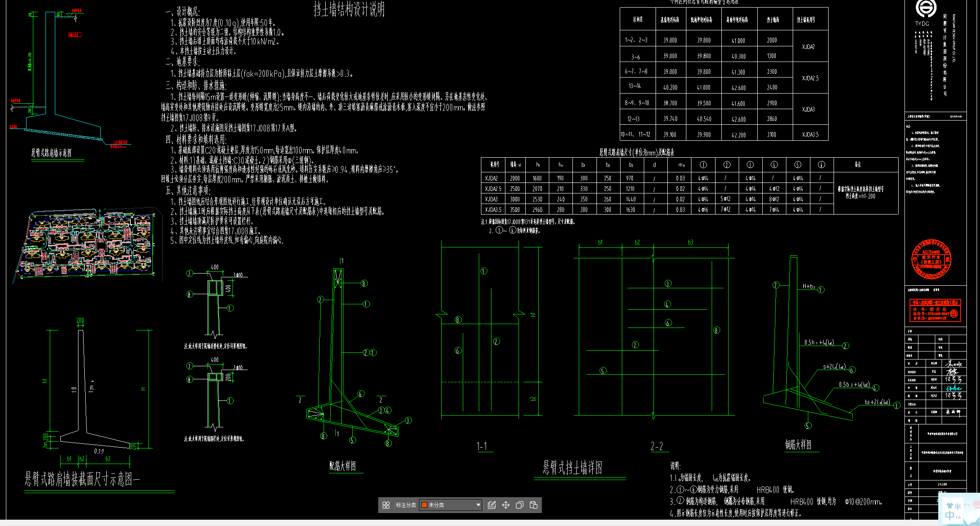Click the 2960 value in rebar table
Viewport: 980px width, 526px height.
coord(537,209)
